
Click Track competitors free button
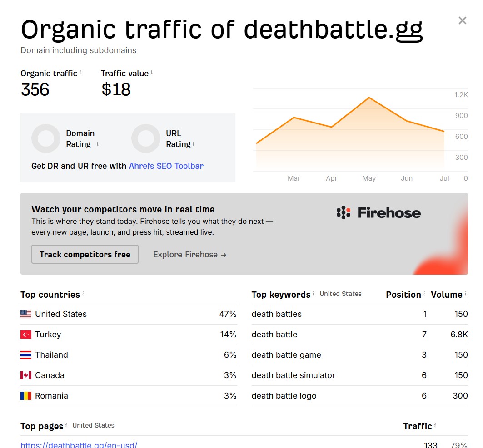point(85,254)
